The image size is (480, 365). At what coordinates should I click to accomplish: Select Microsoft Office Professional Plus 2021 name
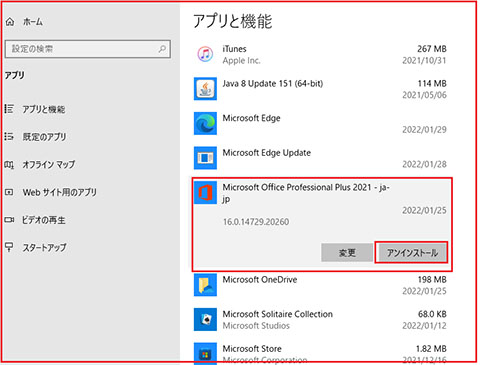[x=306, y=193]
